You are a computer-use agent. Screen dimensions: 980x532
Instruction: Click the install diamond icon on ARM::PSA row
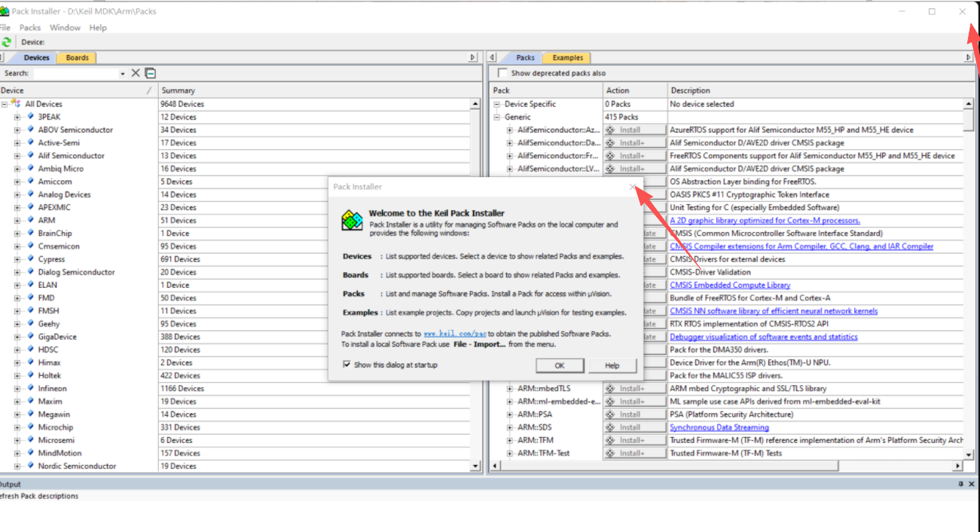[x=611, y=414]
